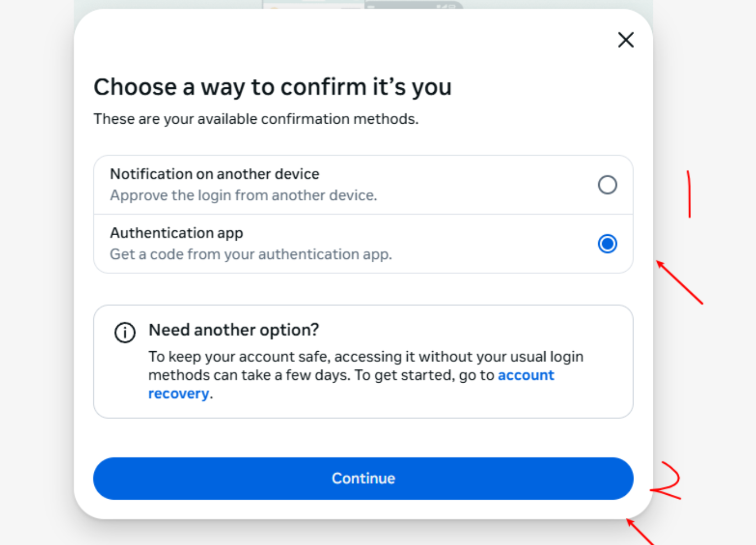Click the red arrow pointing at Authentication app
756x545 pixels.
(x=679, y=282)
